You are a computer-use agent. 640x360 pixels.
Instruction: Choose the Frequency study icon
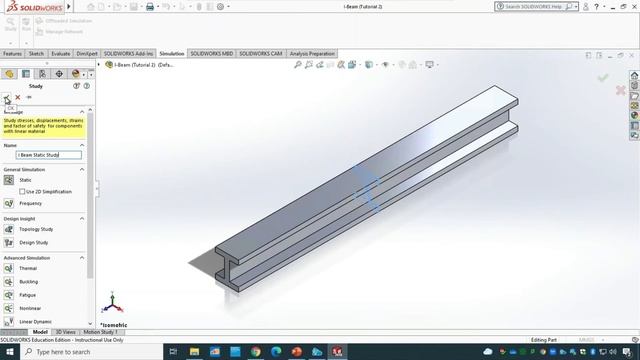click(9, 203)
